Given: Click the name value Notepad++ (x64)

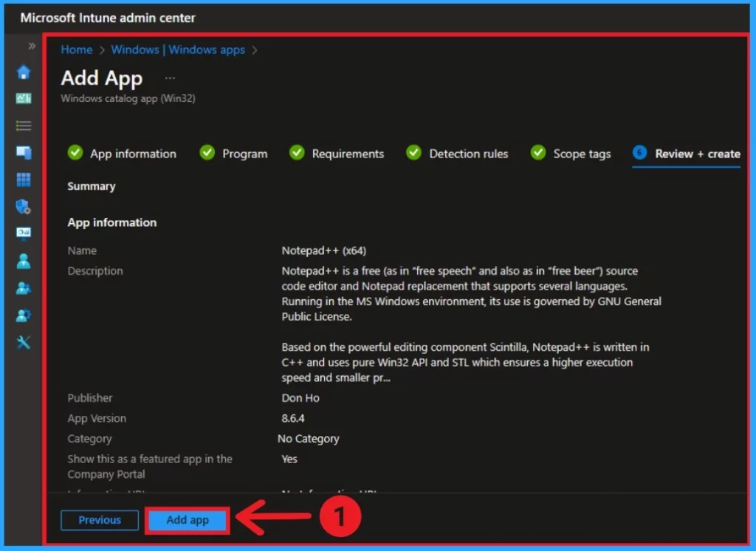Looking at the screenshot, I should (324, 251).
